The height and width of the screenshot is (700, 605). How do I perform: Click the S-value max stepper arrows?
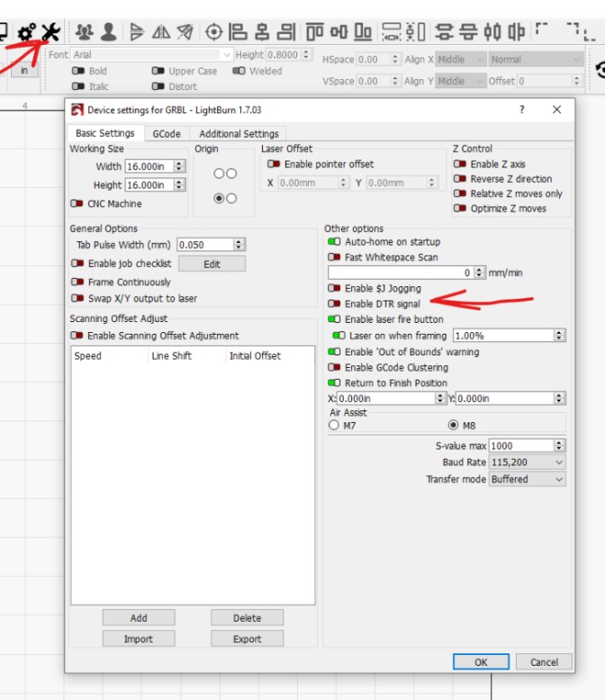pos(559,445)
